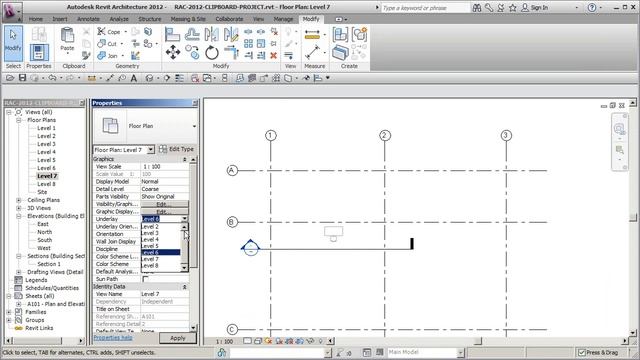Click the Autodesk search binoculars icon
The image size is (640, 360).
click(x=477, y=7)
